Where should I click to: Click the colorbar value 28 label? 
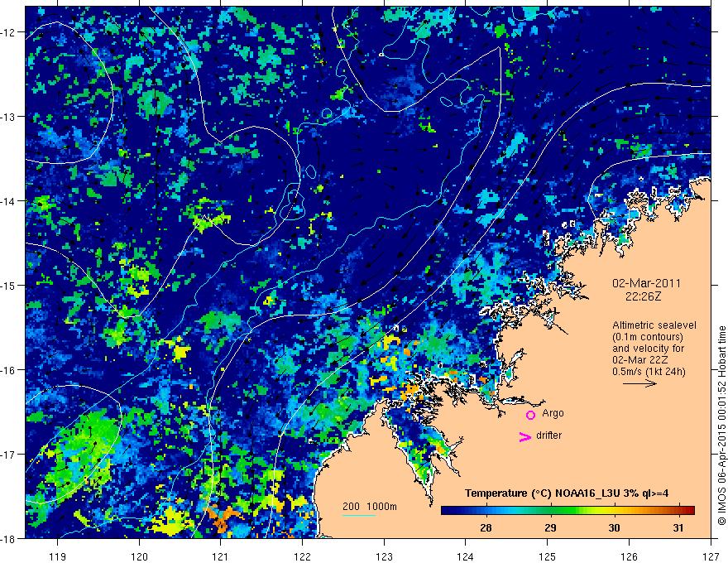coord(486,527)
